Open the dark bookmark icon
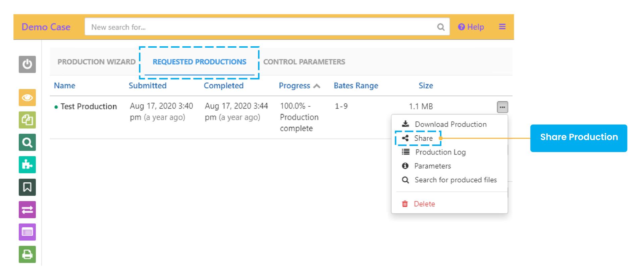This screenshot has height=279, width=644. 27,187
